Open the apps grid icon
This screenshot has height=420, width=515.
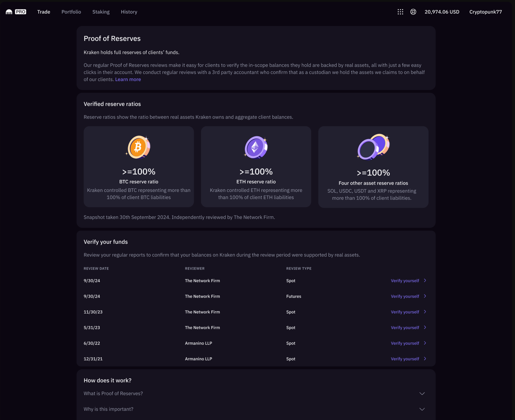(401, 12)
